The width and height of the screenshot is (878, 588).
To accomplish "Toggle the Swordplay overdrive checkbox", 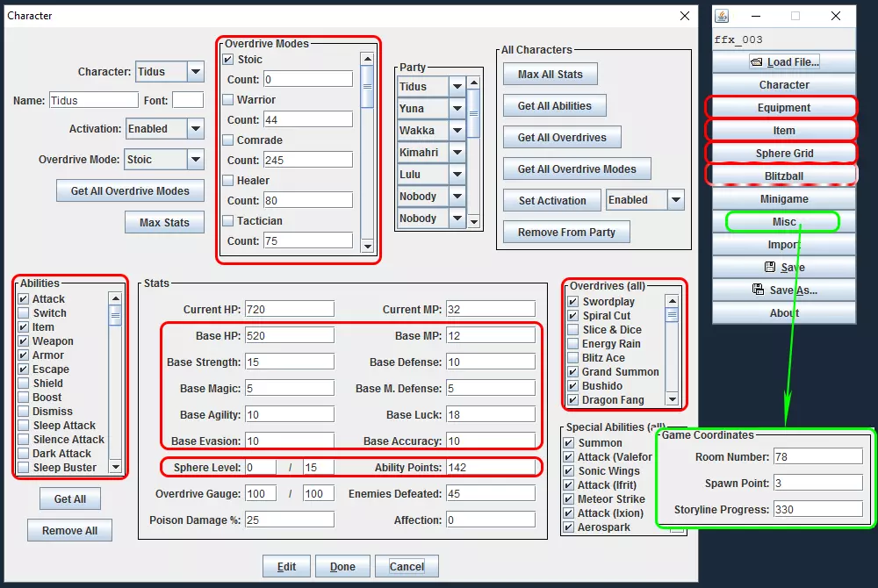I will pyautogui.click(x=572, y=302).
